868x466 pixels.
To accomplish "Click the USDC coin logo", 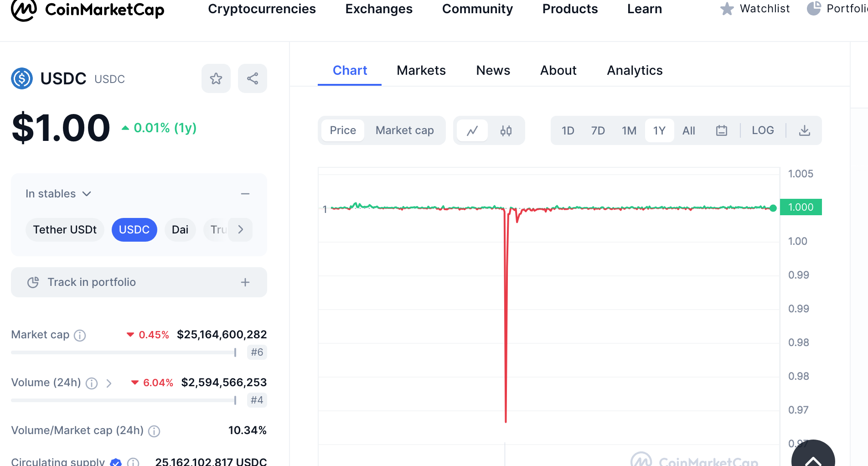I will [x=22, y=78].
